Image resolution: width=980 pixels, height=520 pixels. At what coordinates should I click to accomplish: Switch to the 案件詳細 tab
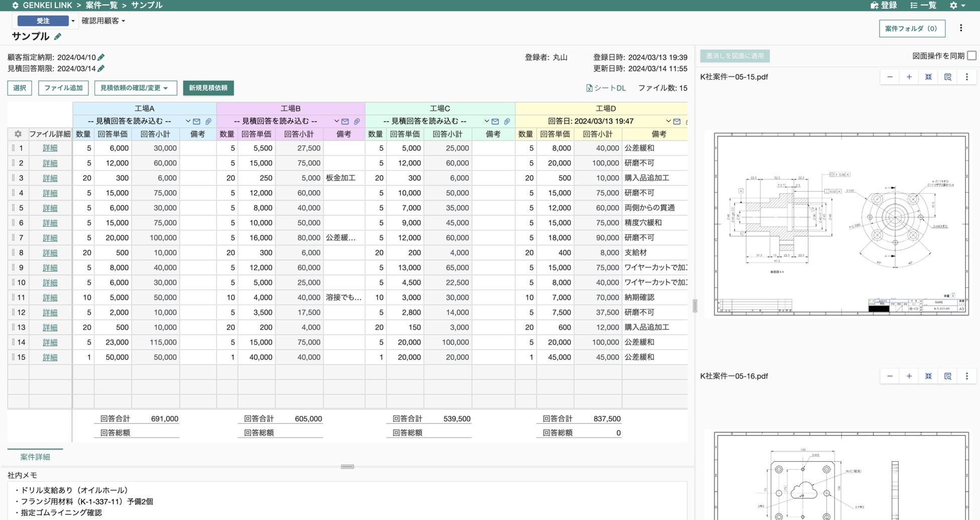tap(34, 457)
